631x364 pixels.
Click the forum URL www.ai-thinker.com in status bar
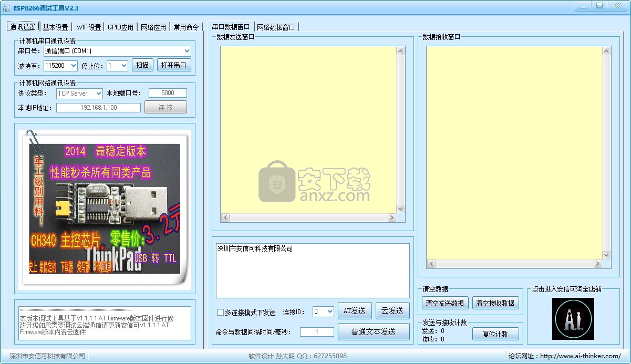[581, 356]
